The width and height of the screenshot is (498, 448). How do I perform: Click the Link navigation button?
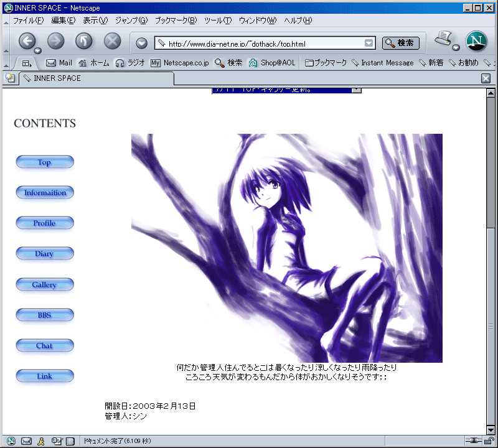click(x=45, y=376)
